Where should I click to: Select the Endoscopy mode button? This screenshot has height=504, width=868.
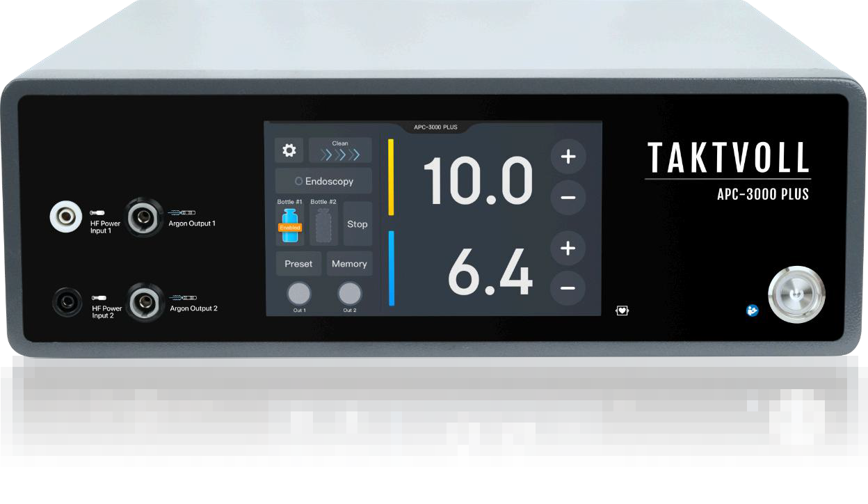[x=323, y=181]
